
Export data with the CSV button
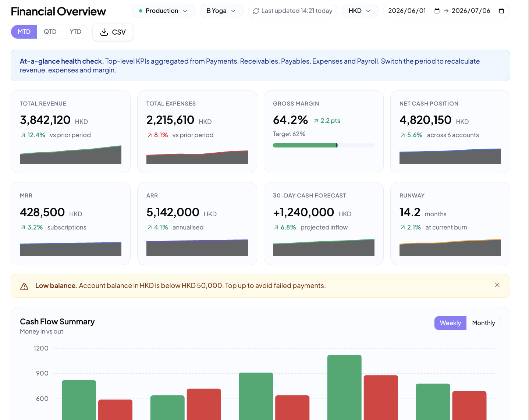(x=113, y=32)
